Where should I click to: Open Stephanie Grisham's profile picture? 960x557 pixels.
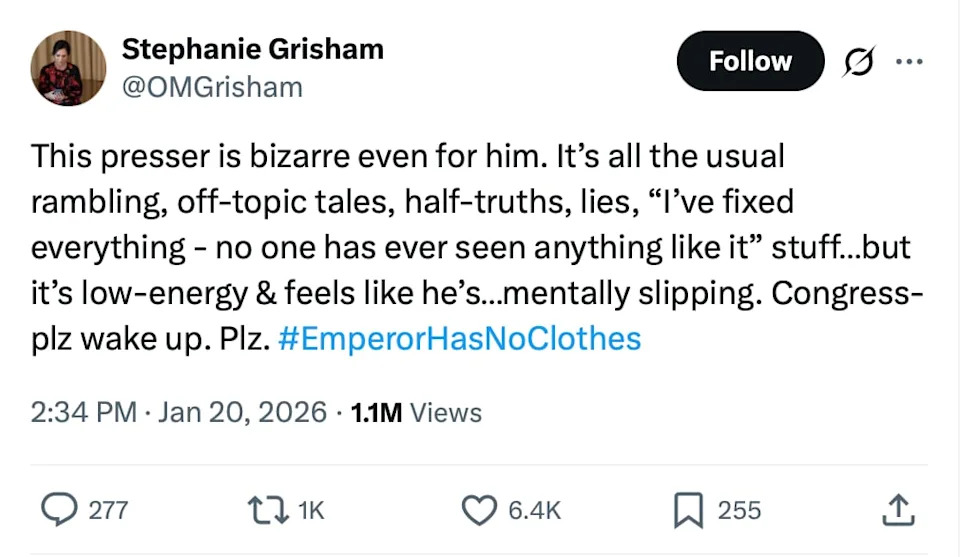pyautogui.click(x=68, y=67)
